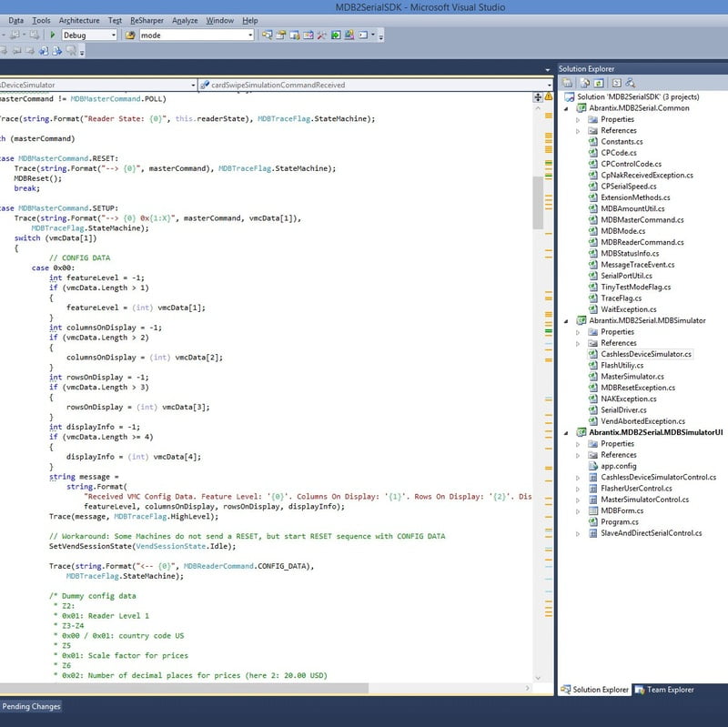Open the cardSwipeSimulationCommandReceived member dropdown
The image size is (728, 727).
[549, 85]
